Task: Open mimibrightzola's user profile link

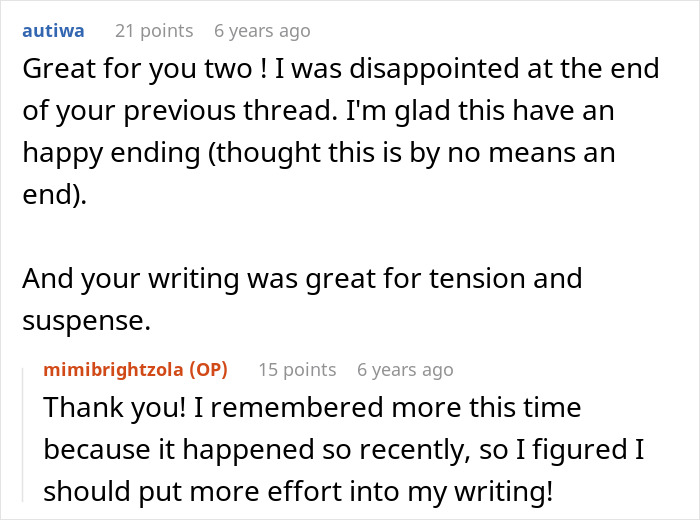Action: point(113,370)
